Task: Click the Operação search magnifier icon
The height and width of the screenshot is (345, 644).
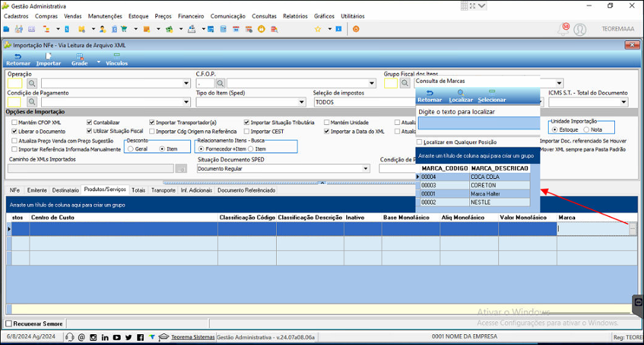Action: 32,83
